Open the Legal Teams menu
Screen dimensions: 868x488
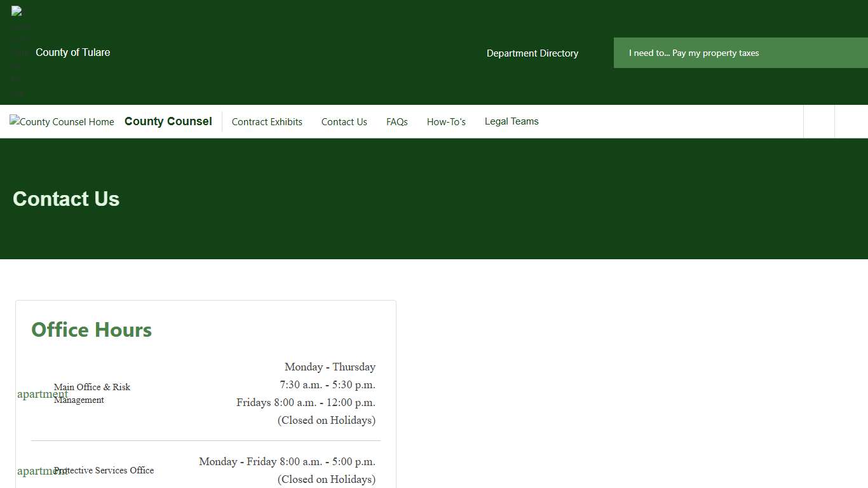tap(511, 121)
